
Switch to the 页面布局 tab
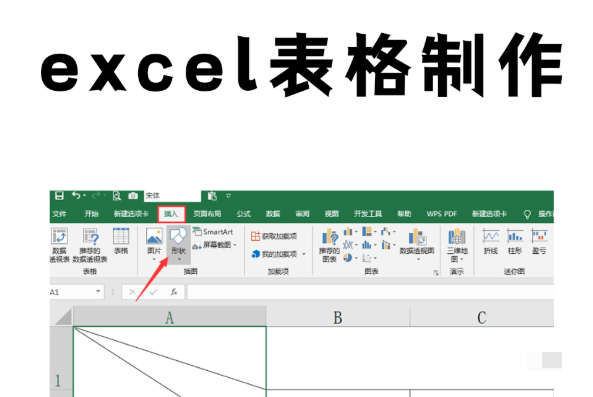coord(207,214)
